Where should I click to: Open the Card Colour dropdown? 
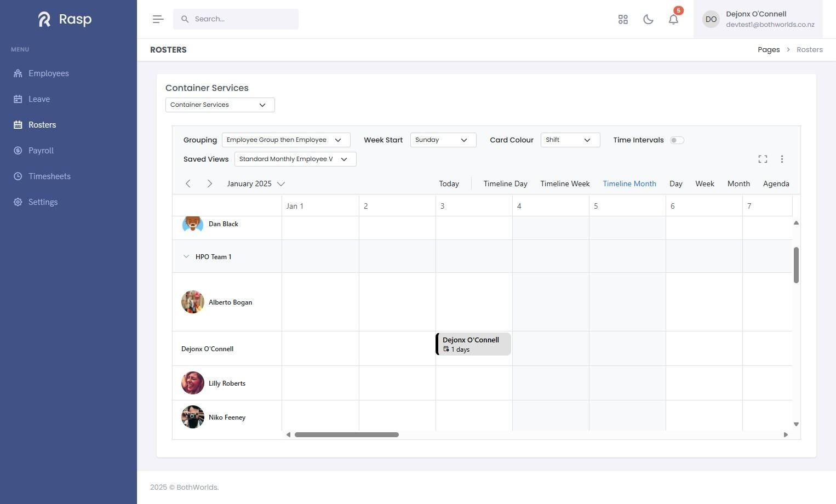point(570,140)
